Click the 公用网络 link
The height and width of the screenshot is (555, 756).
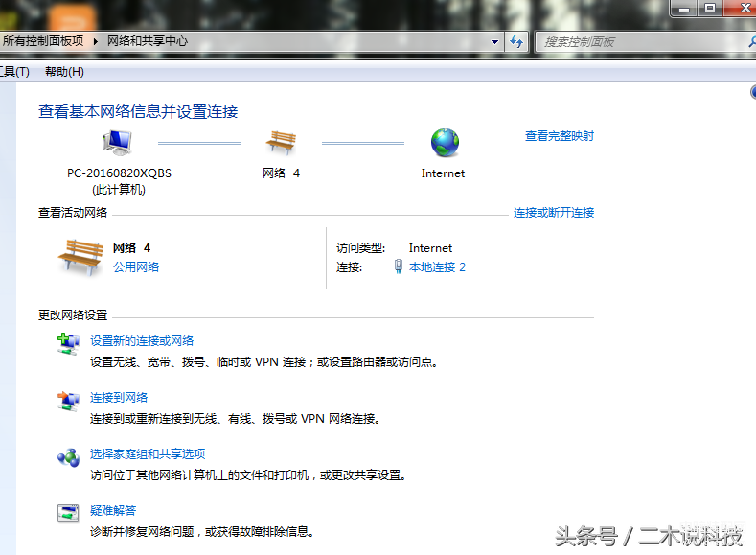[136, 267]
